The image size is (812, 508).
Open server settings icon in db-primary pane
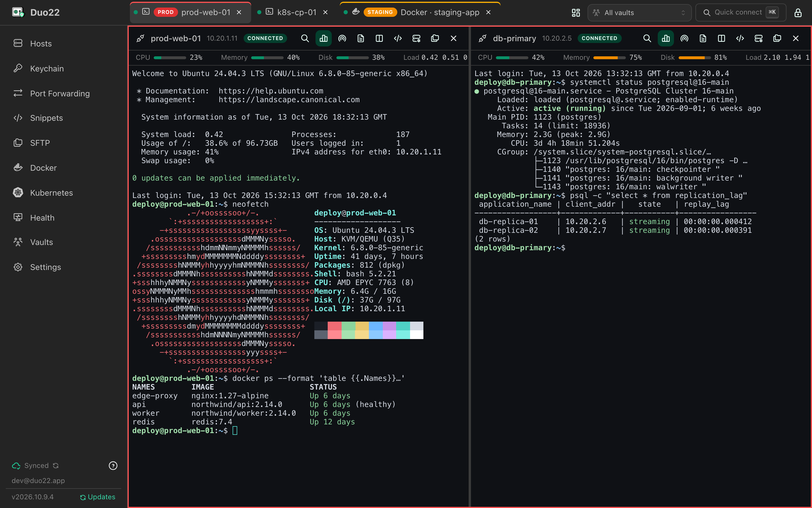tap(759, 38)
